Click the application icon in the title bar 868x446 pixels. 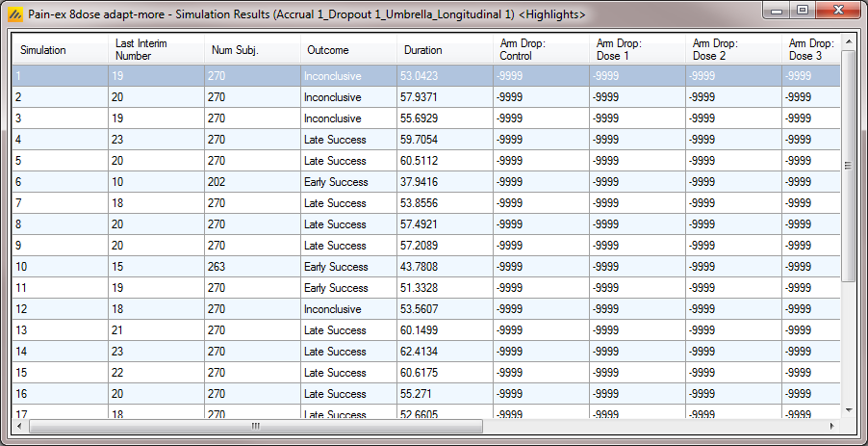pos(14,15)
